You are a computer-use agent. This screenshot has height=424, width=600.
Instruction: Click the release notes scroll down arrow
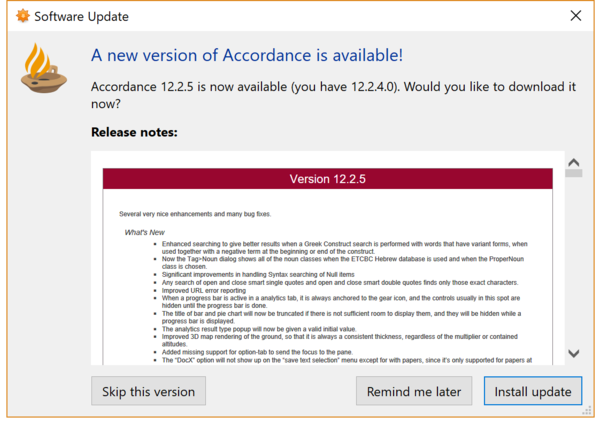click(x=573, y=353)
